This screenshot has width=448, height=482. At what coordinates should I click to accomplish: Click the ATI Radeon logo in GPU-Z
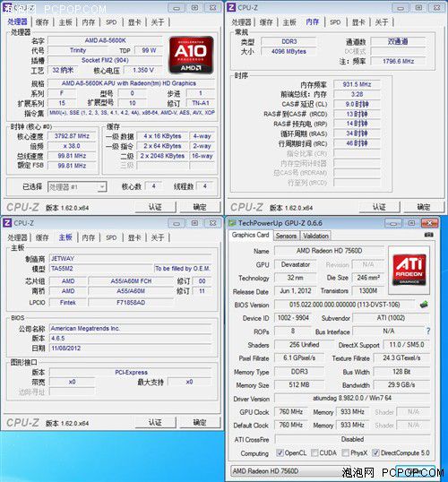[409, 270]
